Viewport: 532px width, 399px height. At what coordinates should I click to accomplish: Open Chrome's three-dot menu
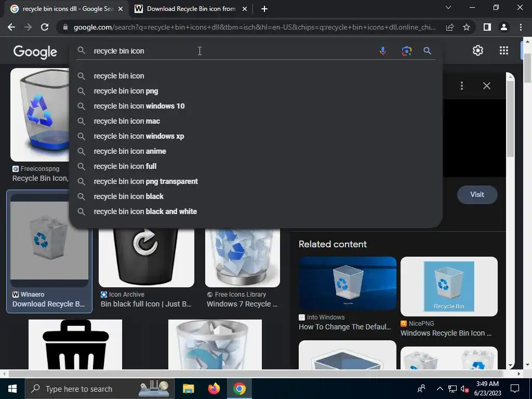pyautogui.click(x=521, y=27)
